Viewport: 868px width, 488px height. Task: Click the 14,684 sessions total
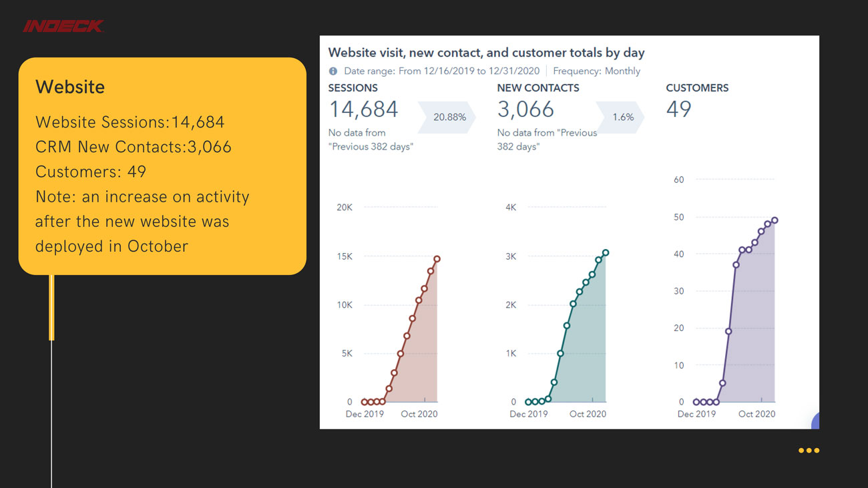click(x=363, y=109)
